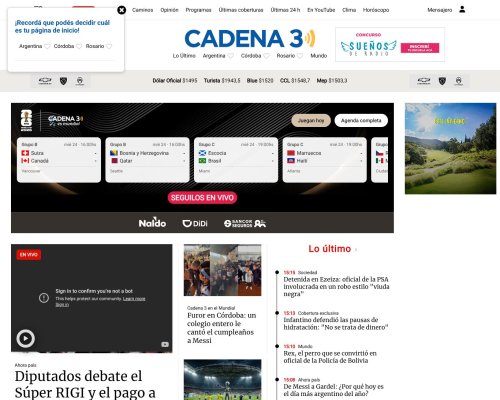Screen dimensions: 500x400
Task: Open the stadium photo thumbnail
Action: pyautogui.click(x=222, y=379)
